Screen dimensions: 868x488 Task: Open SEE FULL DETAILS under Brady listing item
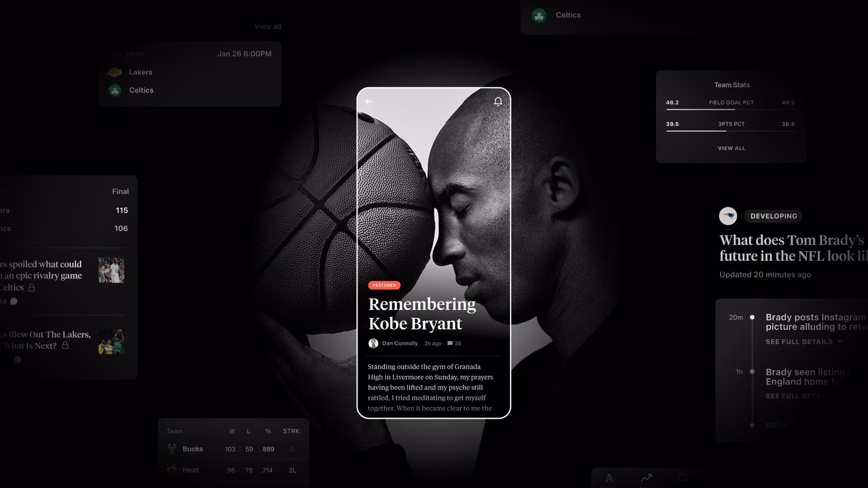[x=795, y=396]
